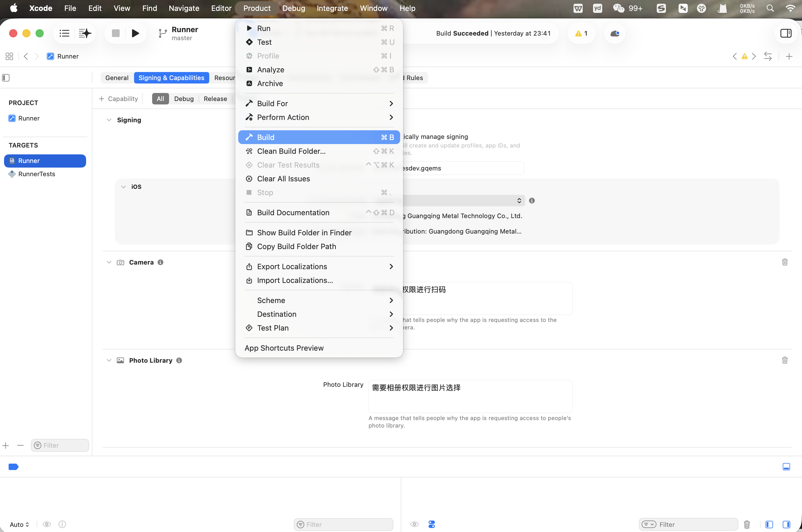Click the add Capability button
This screenshot has height=532, width=802.
pos(118,99)
